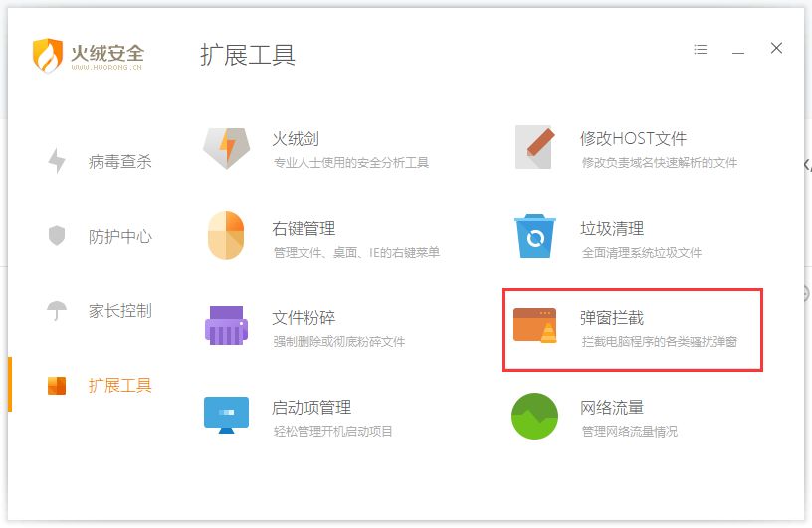Click the lightning bolt icon for 病毒查杀
Viewport: 812px width, 528px height.
[57, 161]
